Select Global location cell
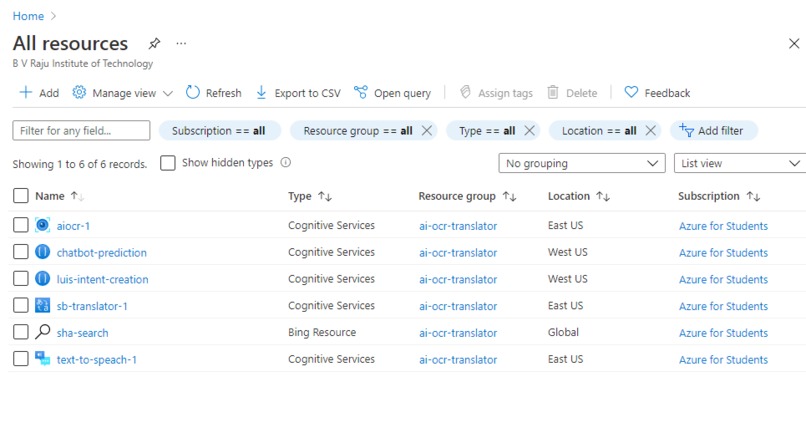Viewport: 806px width, 448px height. [x=563, y=332]
